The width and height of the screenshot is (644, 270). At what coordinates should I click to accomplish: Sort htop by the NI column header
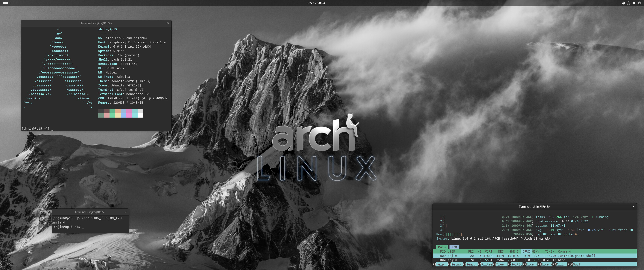coord(479,251)
